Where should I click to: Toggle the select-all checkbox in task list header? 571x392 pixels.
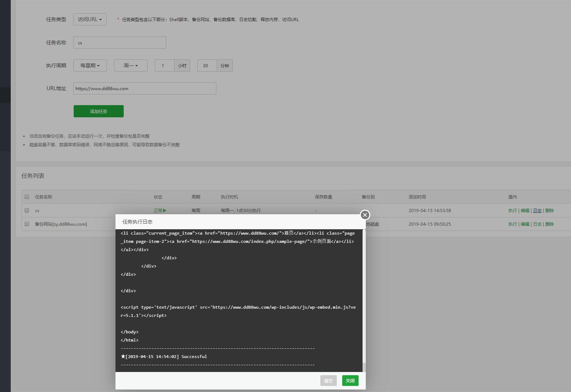[27, 197]
